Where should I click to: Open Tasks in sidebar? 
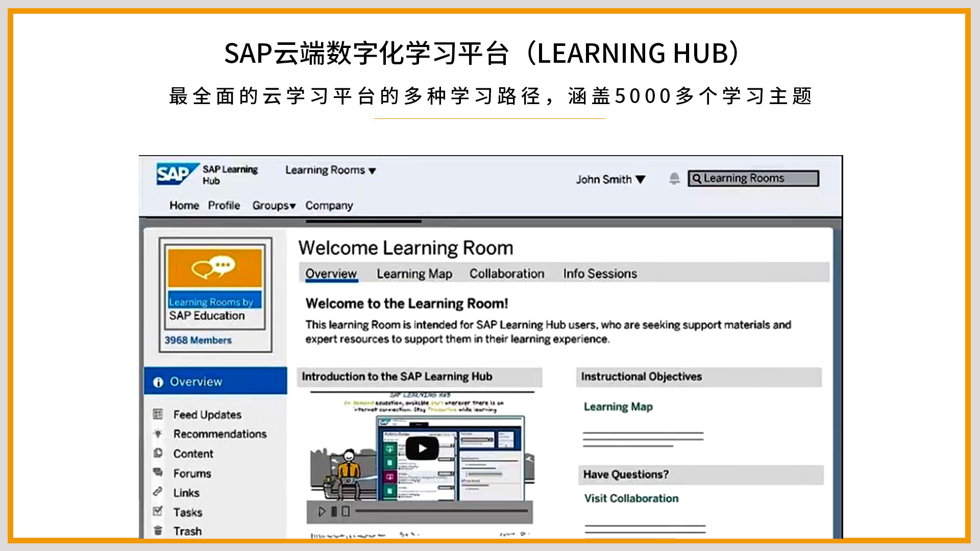point(188,512)
